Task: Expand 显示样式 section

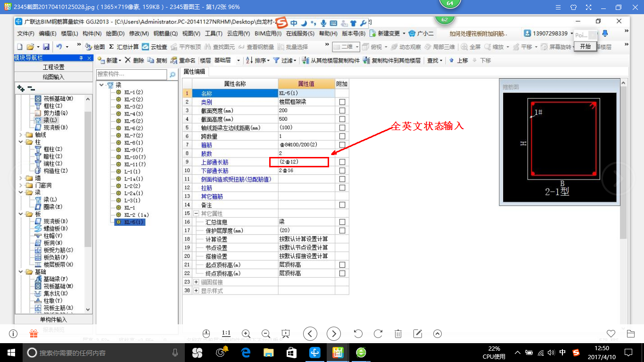Action: (x=197, y=290)
